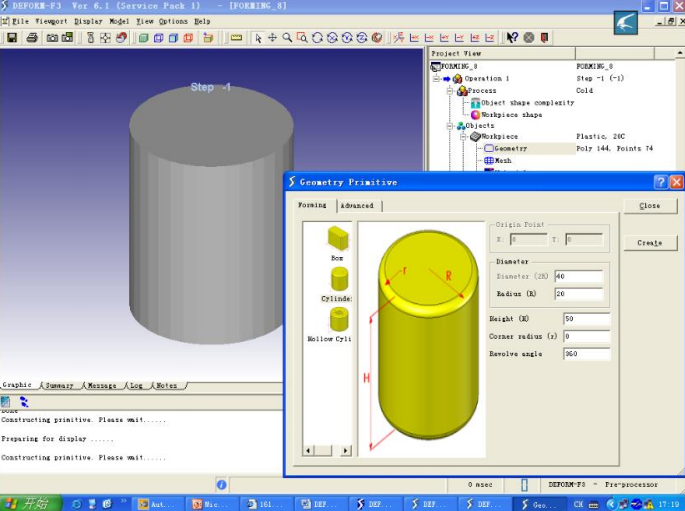Open the Model menu
This screenshot has width=685, height=511.
click(x=119, y=21)
